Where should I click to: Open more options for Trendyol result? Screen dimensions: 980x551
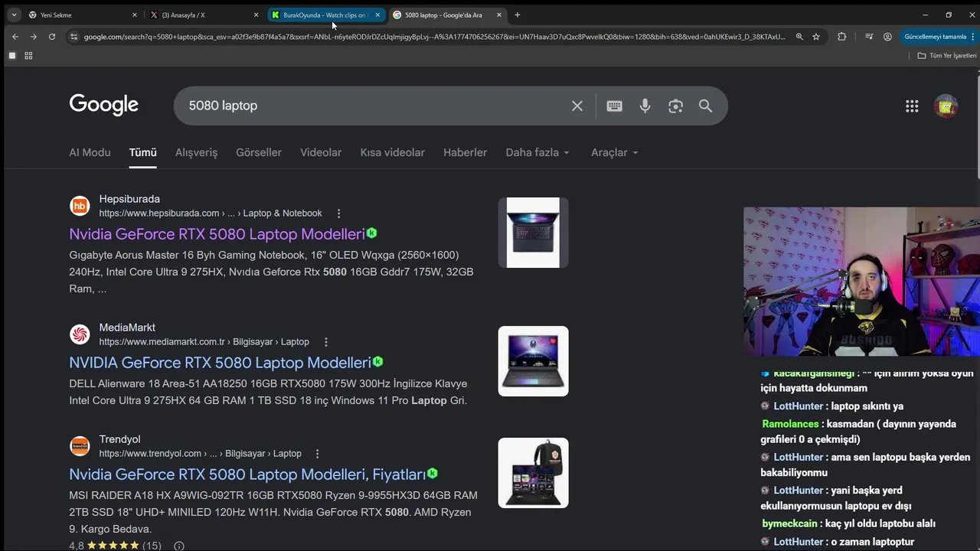click(317, 454)
